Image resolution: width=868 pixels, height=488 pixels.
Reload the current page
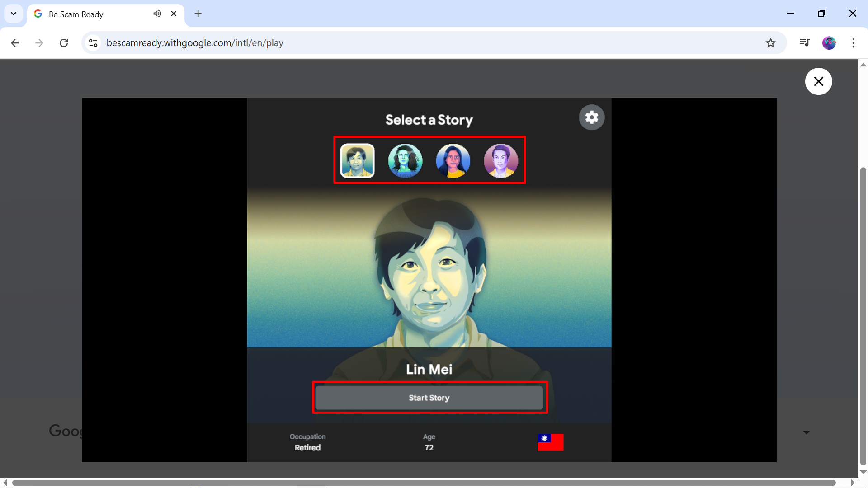tap(64, 43)
